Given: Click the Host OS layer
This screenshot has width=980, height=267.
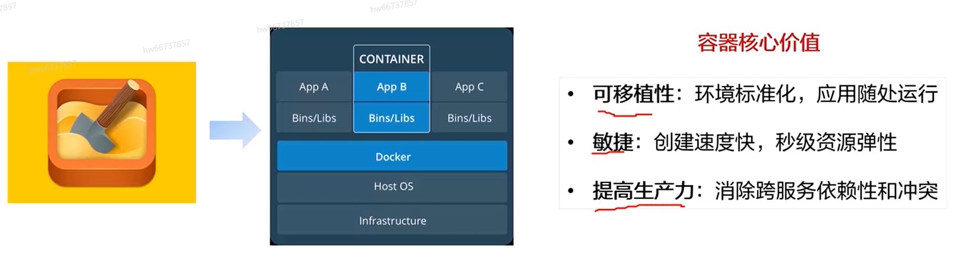Looking at the screenshot, I should [392, 186].
